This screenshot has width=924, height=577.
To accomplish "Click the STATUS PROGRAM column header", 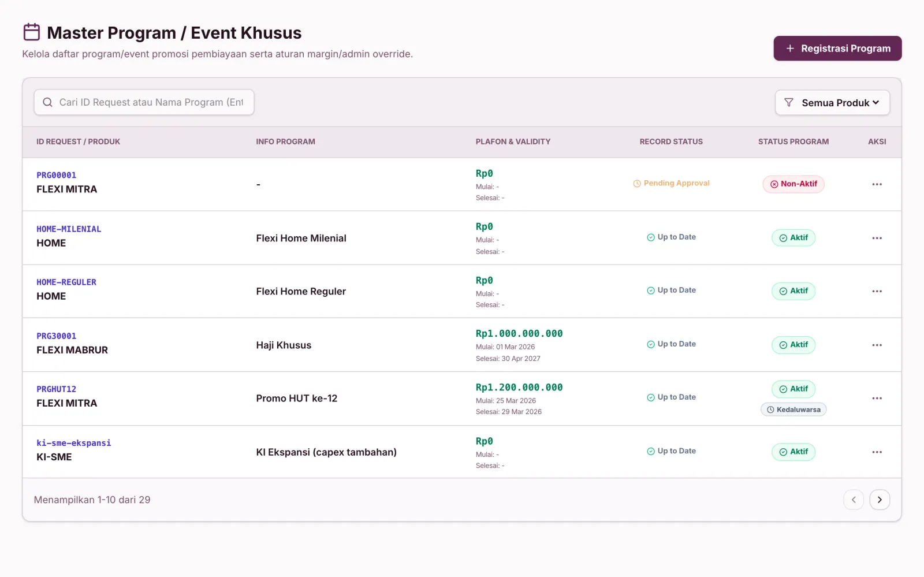I will click(793, 142).
